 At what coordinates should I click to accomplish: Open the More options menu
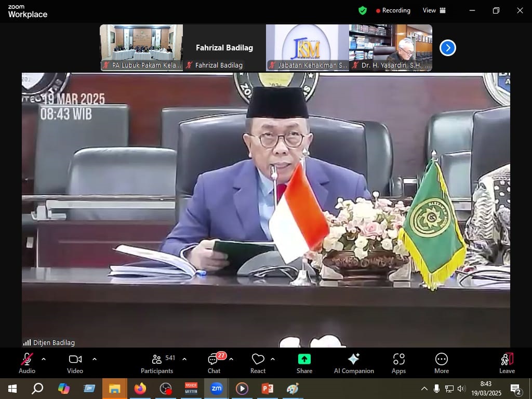(x=441, y=363)
